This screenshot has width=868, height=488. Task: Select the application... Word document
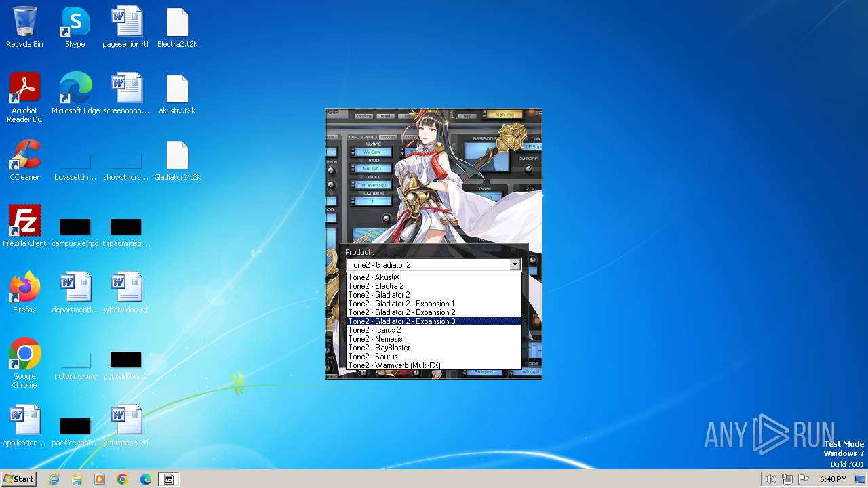coord(24,426)
